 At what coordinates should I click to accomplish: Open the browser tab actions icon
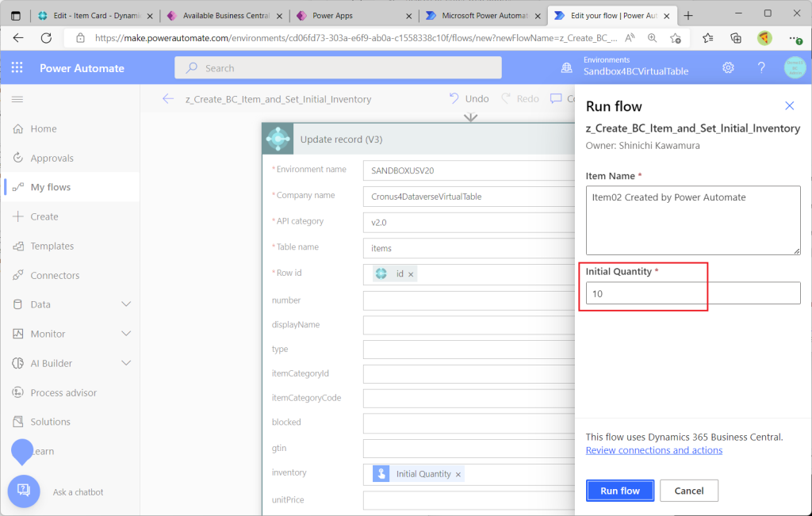click(x=16, y=16)
